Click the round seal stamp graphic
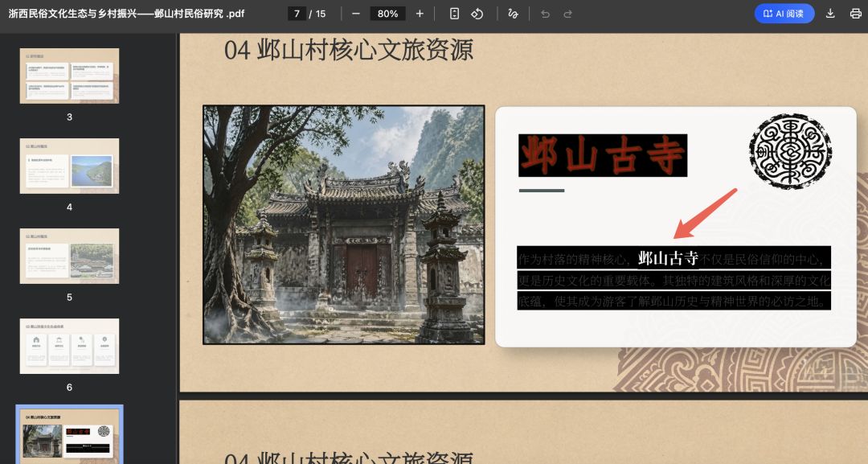This screenshot has width=868, height=464. [x=791, y=151]
